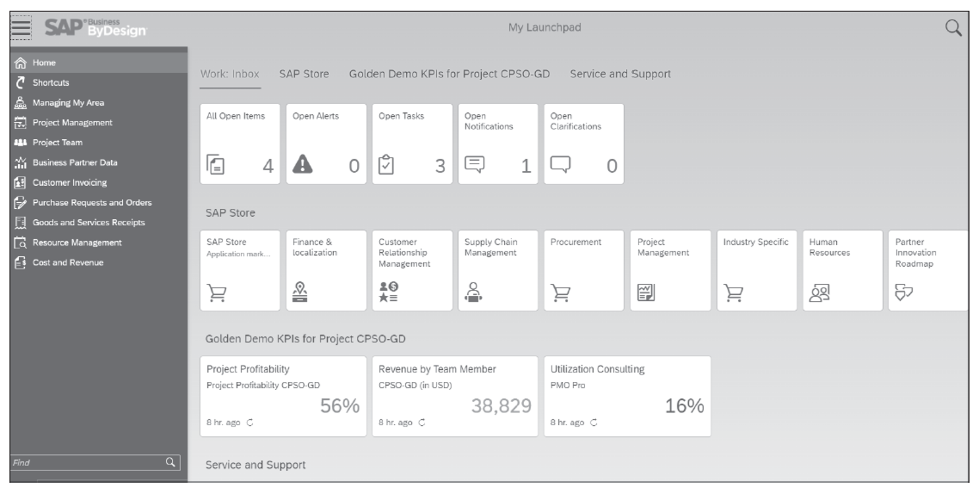980x492 pixels.
Task: Click the Open Alerts count 0
Action: click(x=354, y=166)
